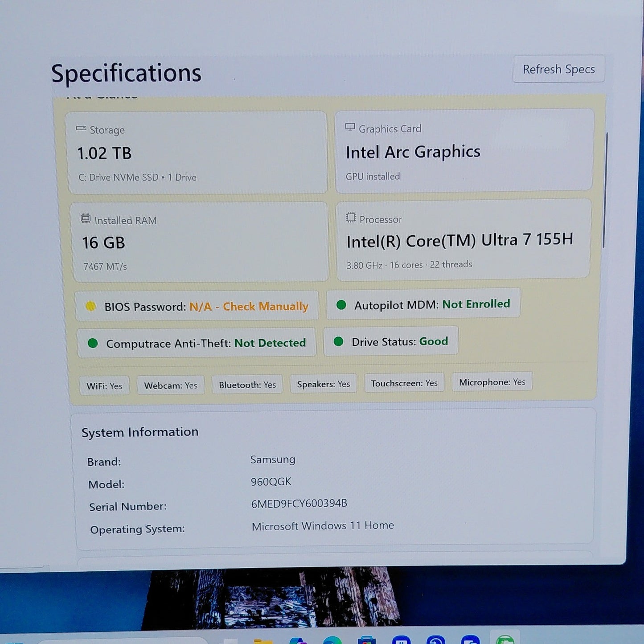Click the Drive Status Good badge

[x=391, y=341]
